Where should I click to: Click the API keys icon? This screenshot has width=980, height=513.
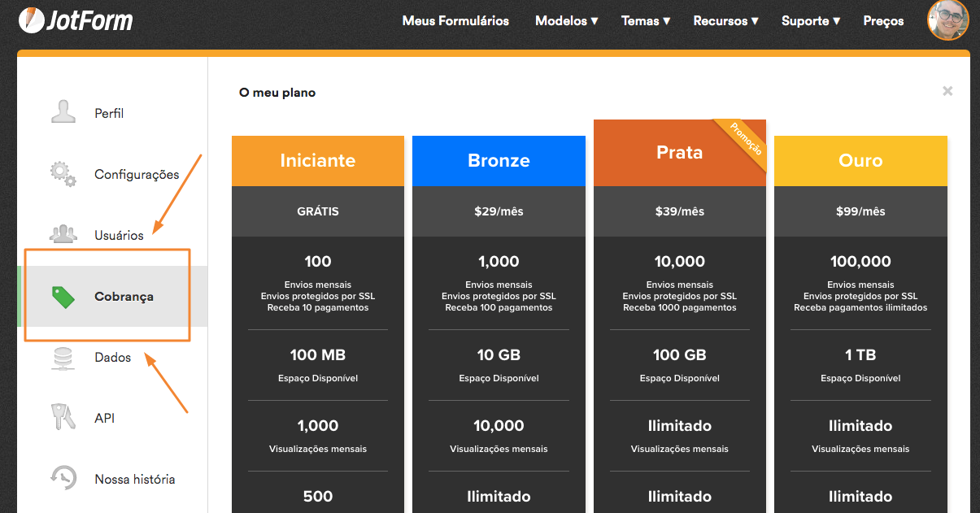click(63, 418)
